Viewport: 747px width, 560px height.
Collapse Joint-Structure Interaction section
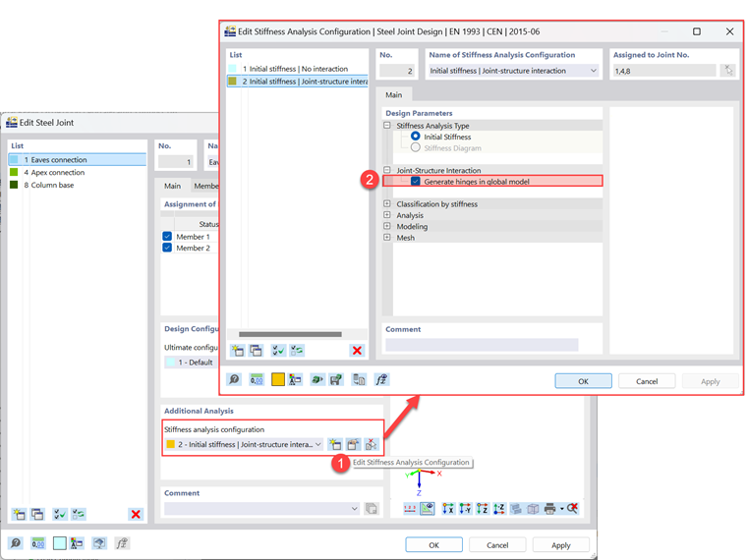coord(387,170)
